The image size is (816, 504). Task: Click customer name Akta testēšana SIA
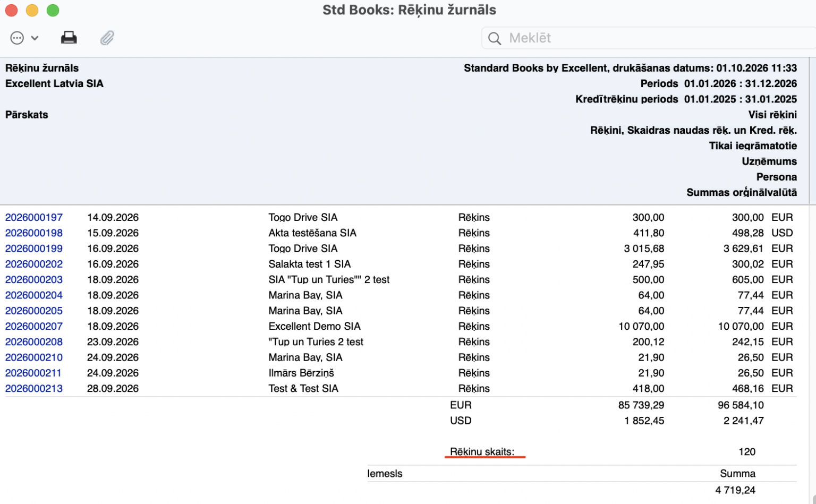(312, 233)
